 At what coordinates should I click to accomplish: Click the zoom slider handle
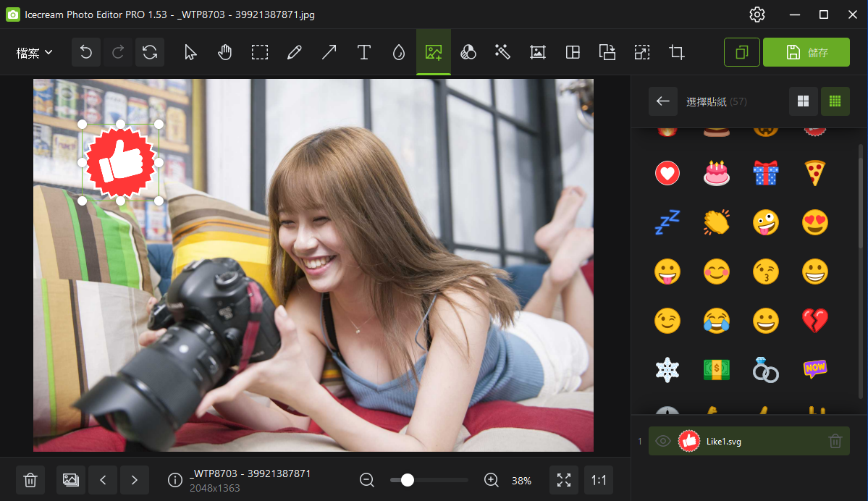(408, 480)
